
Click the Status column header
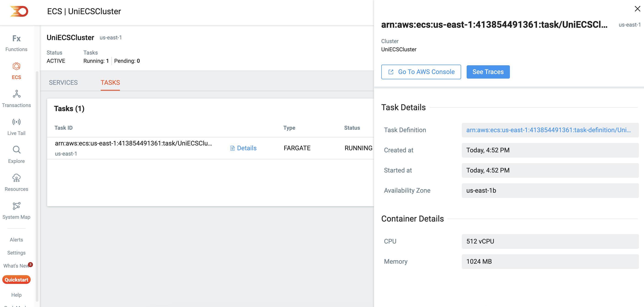pos(352,128)
